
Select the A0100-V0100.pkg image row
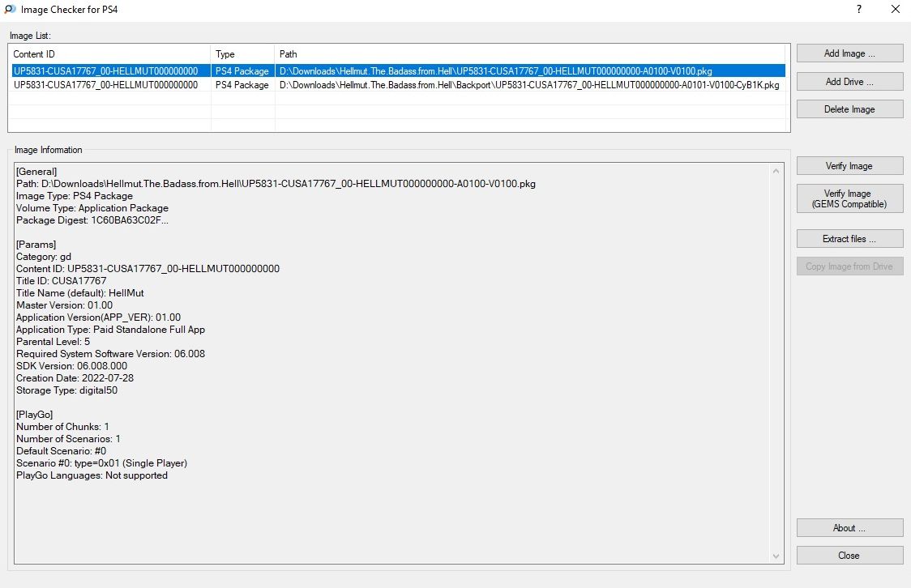coord(398,70)
